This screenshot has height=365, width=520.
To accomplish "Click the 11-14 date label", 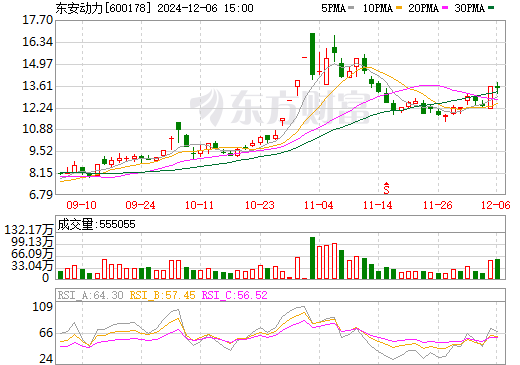I will point(378,205).
